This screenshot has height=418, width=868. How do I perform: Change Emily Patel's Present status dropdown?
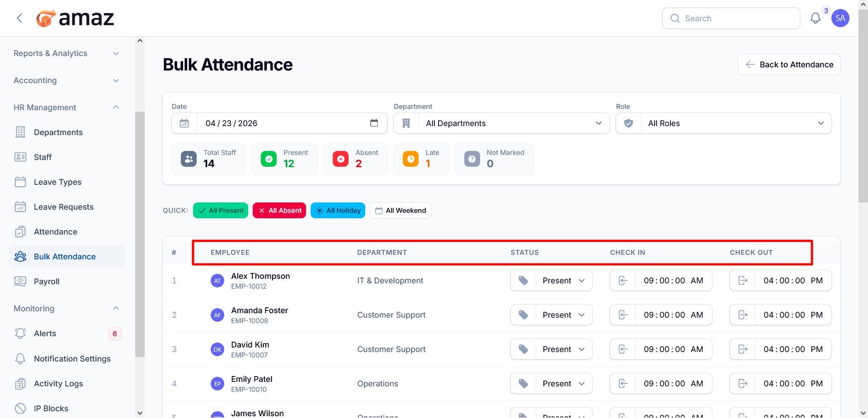click(564, 384)
